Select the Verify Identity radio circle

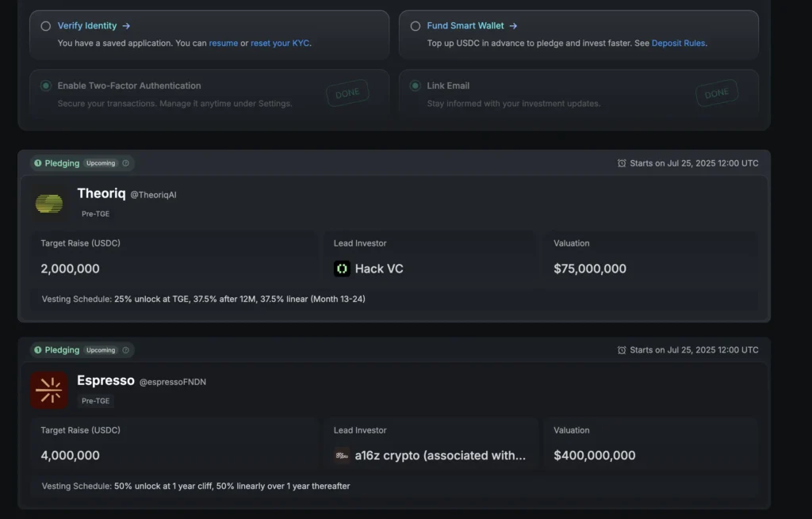pos(46,26)
